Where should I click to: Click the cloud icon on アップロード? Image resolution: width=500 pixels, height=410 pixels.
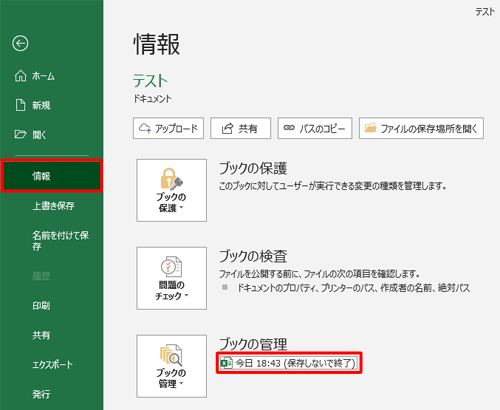tap(145, 128)
